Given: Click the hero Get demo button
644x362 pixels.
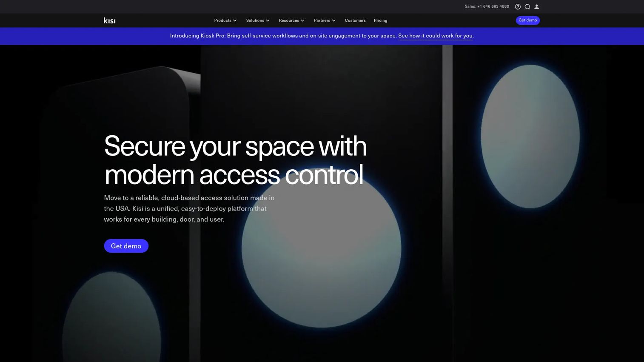Looking at the screenshot, I should (x=126, y=246).
